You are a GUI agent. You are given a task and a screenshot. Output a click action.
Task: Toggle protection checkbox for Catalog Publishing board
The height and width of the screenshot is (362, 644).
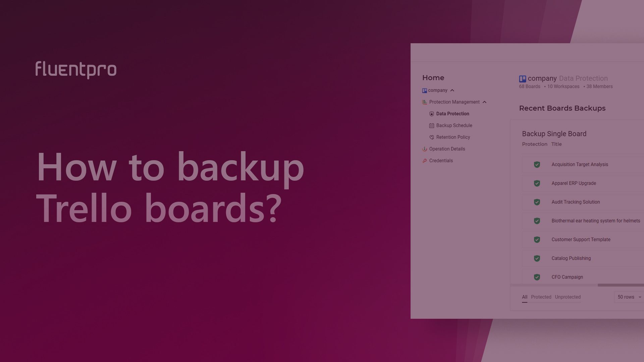click(x=537, y=258)
